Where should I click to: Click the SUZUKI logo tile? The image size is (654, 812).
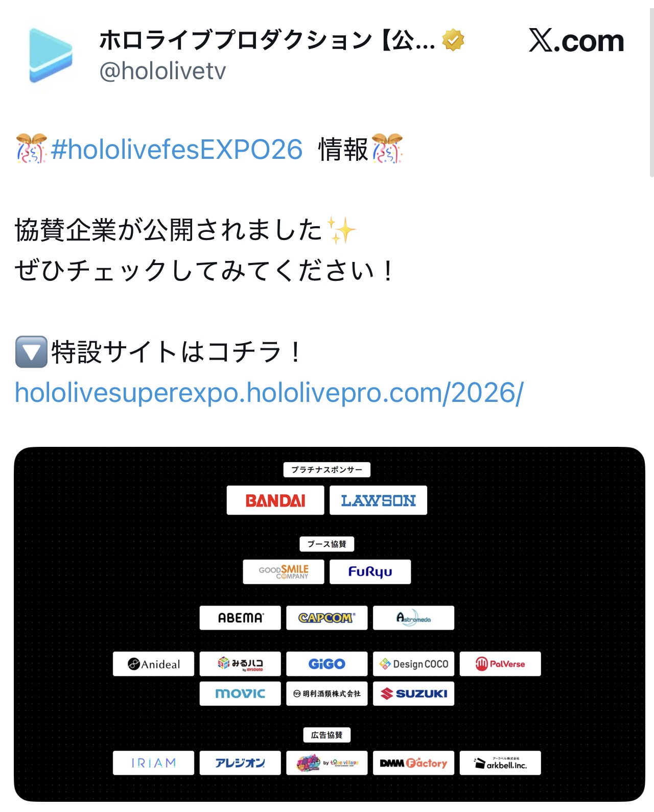click(x=413, y=694)
